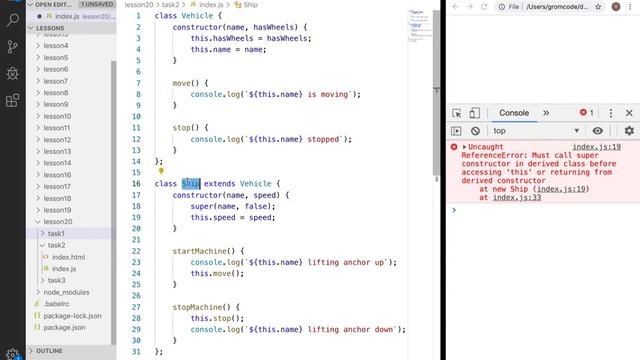This screenshot has width=640, height=360.
Task: Open the 'at new Ship' index.js:19 link
Action: pos(562,189)
